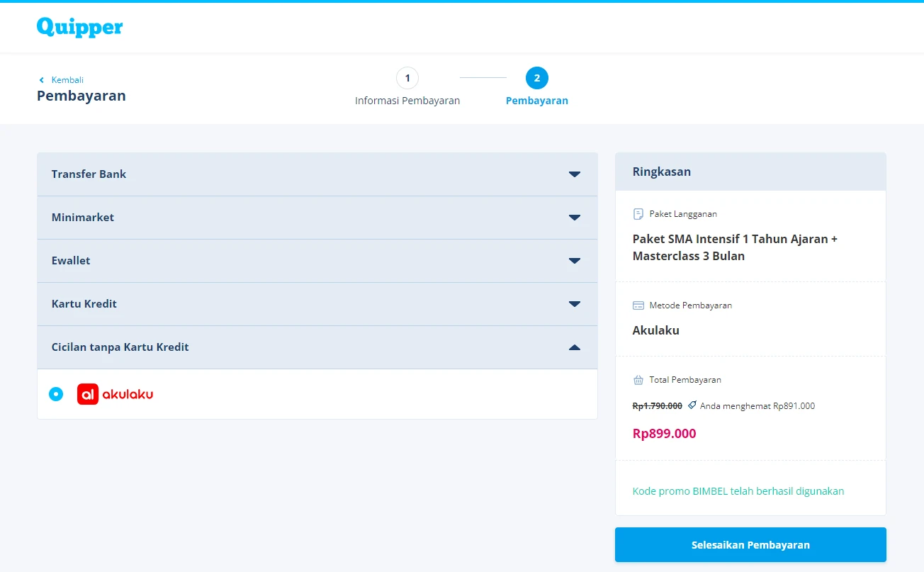Screen dimensions: 924x572
Task: Click the Paket Langganan document icon
Action: 638,214
